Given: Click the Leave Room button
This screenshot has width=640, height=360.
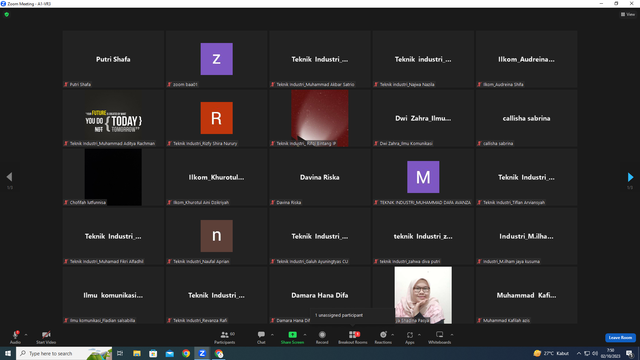Looking at the screenshot, I should 620,338.
